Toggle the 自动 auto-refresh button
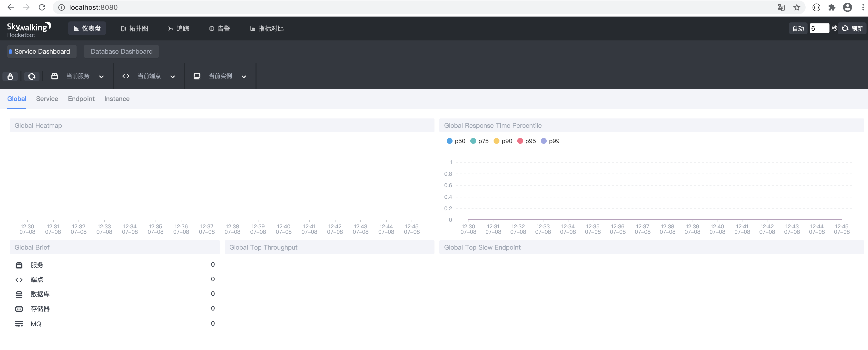 point(798,29)
